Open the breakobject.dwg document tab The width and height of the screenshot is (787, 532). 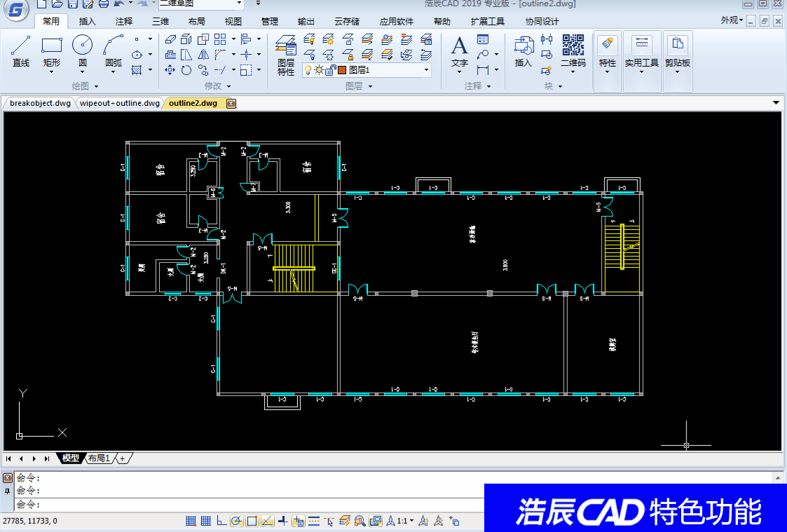coord(40,104)
